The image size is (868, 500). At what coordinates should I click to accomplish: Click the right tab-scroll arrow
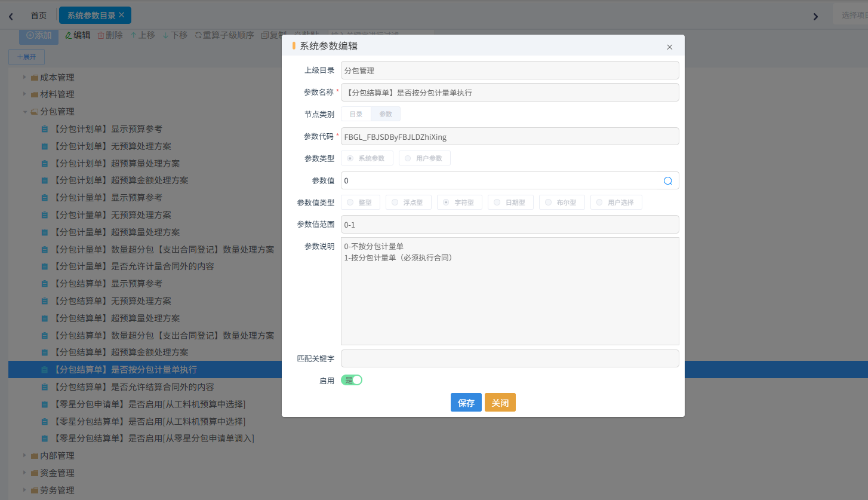pos(815,16)
